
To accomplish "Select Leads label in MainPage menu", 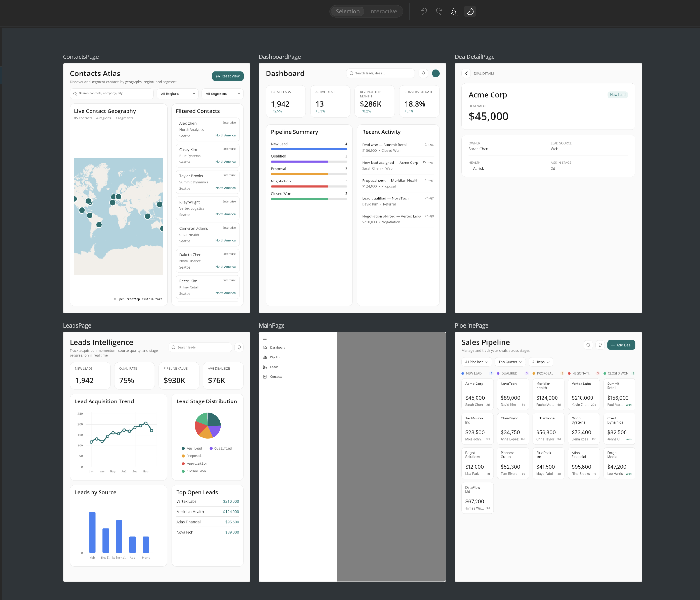I will click(274, 367).
